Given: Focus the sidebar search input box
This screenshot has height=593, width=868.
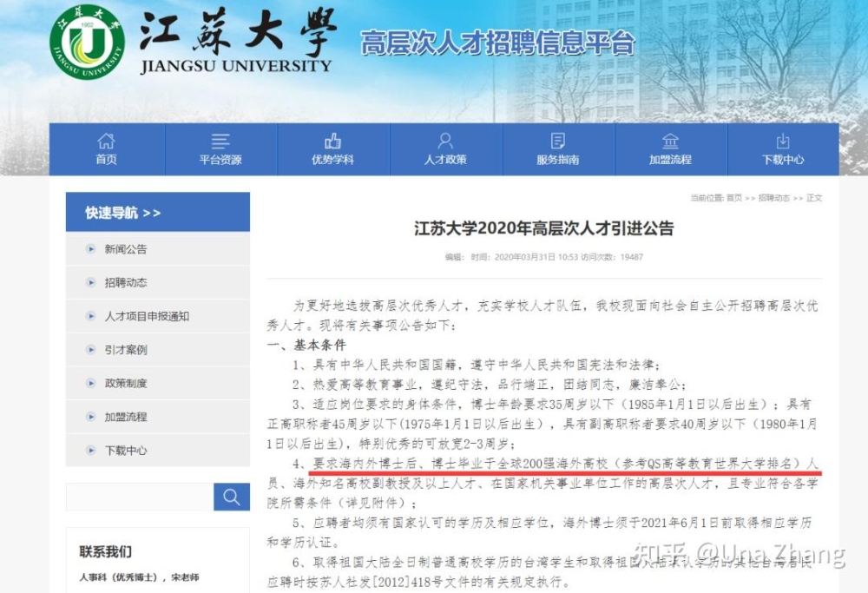Looking at the screenshot, I should point(140,497).
